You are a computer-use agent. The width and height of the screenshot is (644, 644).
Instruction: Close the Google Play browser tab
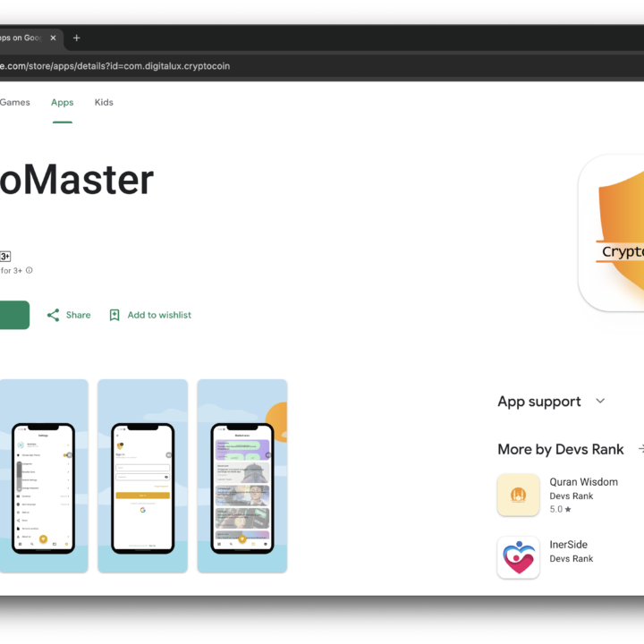point(53,38)
